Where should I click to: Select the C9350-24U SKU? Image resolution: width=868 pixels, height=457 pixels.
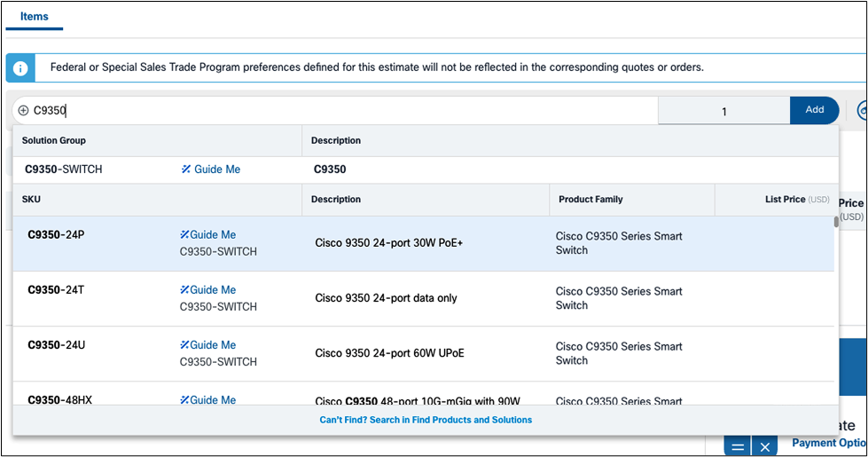click(57, 345)
